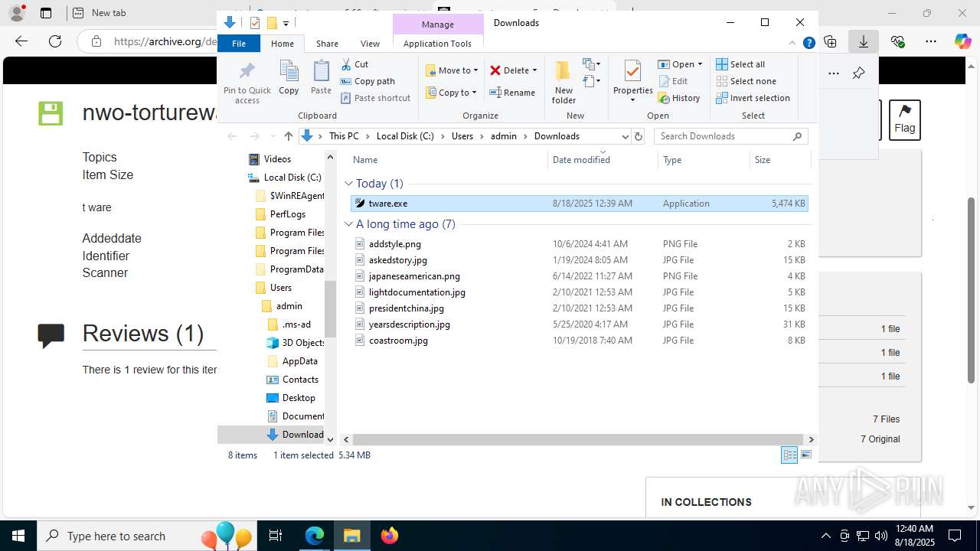Click Paste shortcut in ribbon
This screenshot has width=980, height=551.
click(x=376, y=98)
